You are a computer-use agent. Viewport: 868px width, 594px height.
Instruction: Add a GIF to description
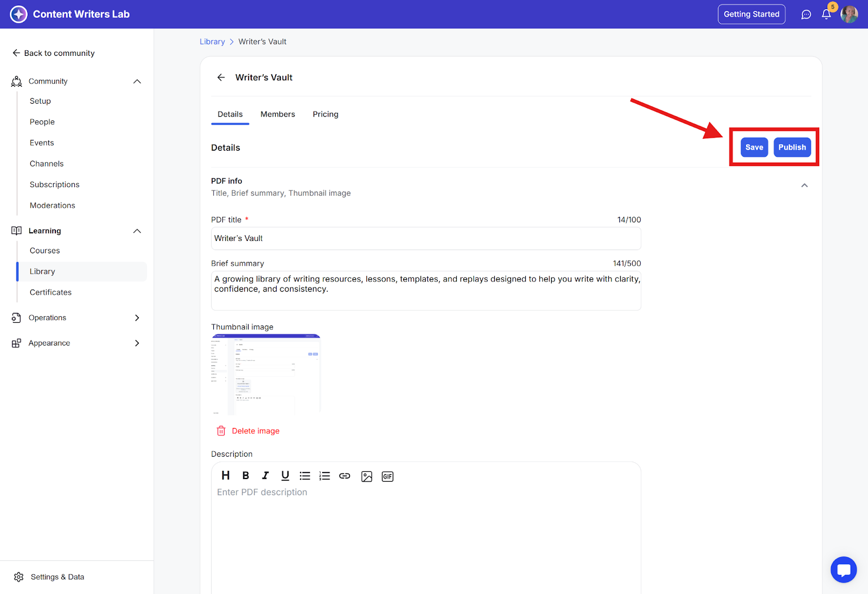(x=387, y=476)
